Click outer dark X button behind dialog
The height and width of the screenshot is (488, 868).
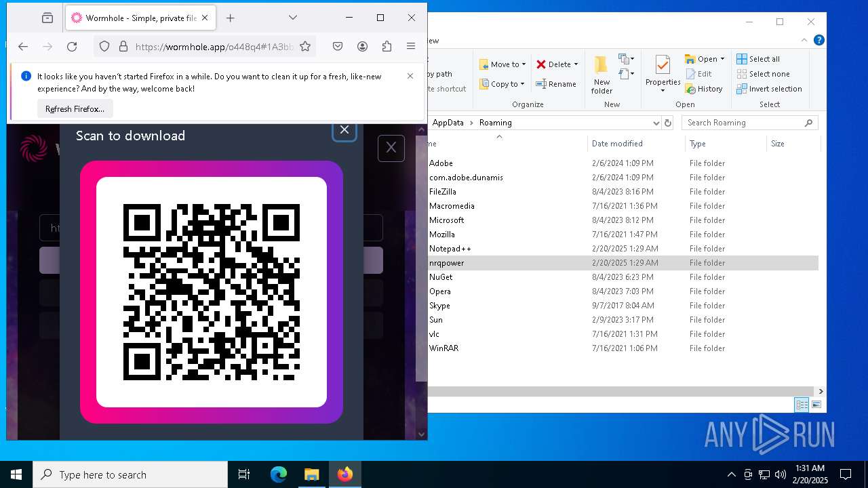click(391, 148)
